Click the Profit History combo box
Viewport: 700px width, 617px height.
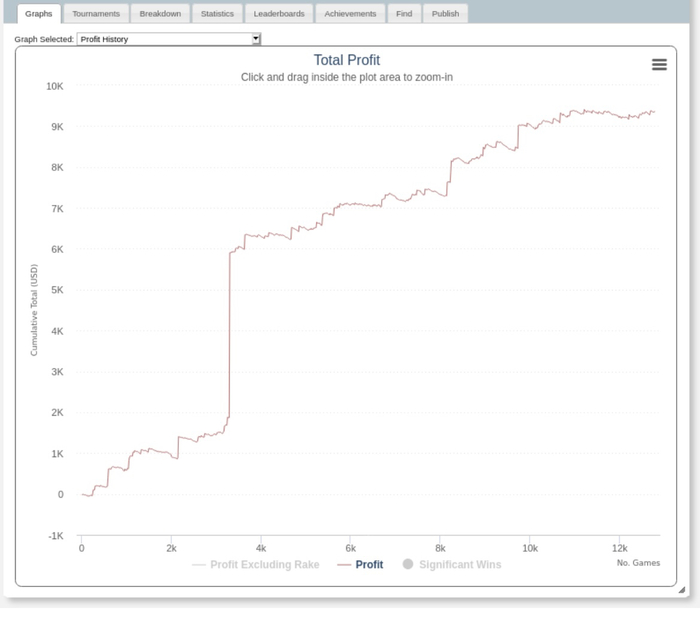pyautogui.click(x=169, y=39)
